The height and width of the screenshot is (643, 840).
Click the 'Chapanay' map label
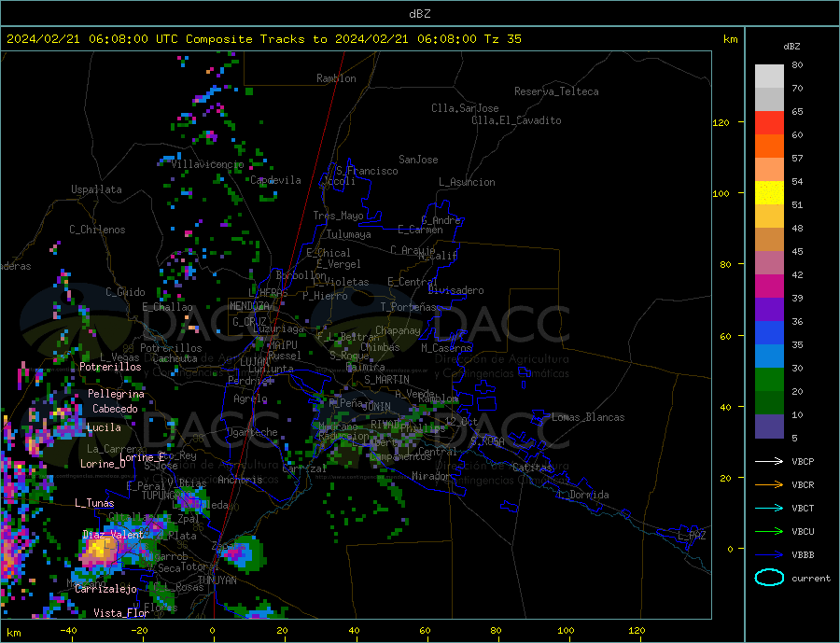[398, 330]
